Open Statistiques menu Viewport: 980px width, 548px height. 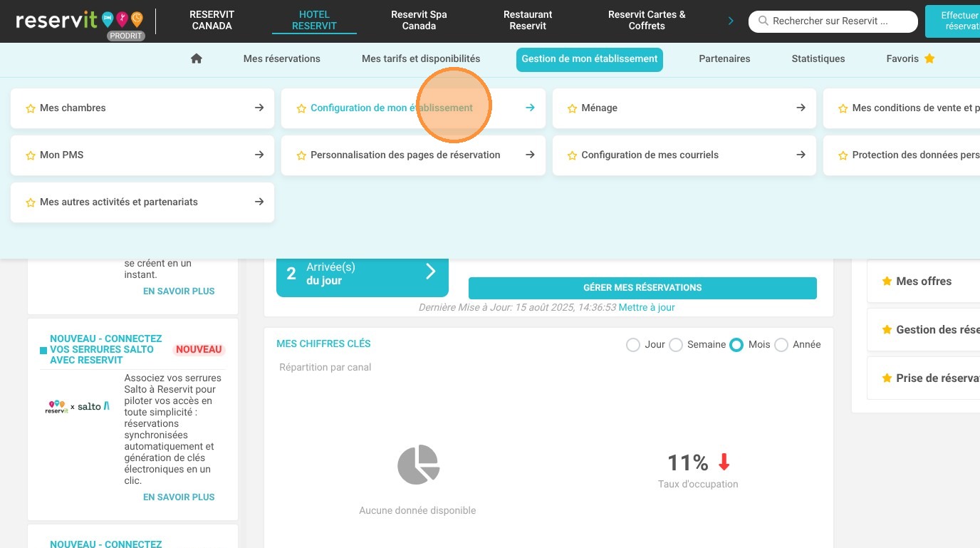coord(818,58)
